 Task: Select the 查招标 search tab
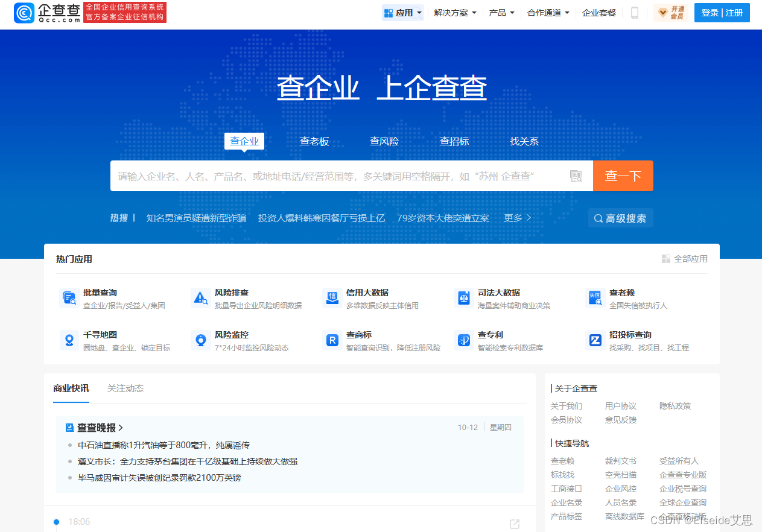pyautogui.click(x=454, y=141)
